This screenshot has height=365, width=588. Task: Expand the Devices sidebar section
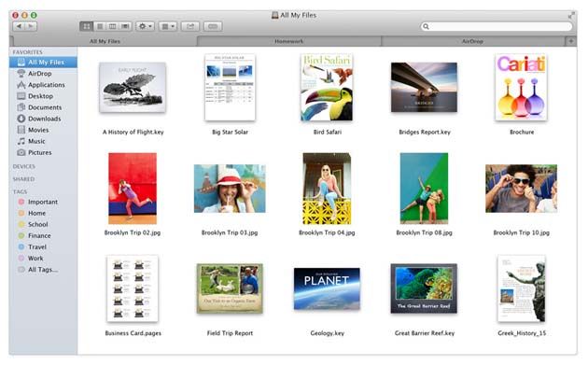[x=24, y=166]
